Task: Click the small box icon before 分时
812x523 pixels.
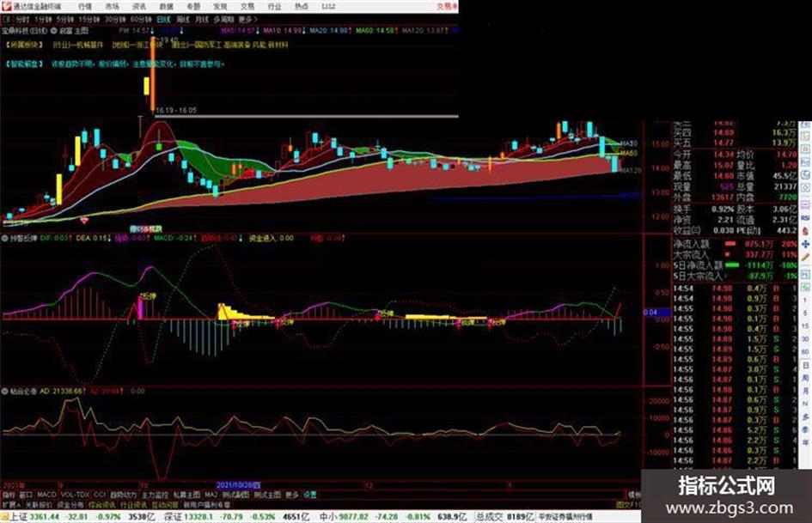Action: 6,20
